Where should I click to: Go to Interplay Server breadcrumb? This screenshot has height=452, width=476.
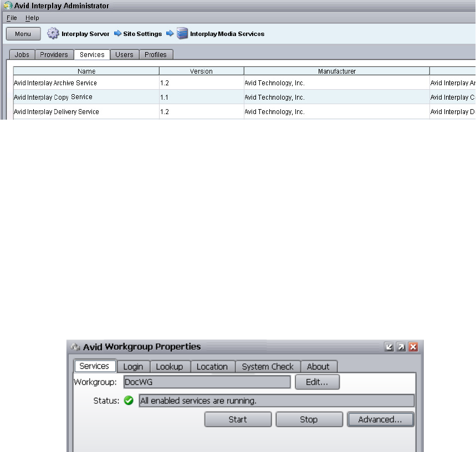click(85, 34)
